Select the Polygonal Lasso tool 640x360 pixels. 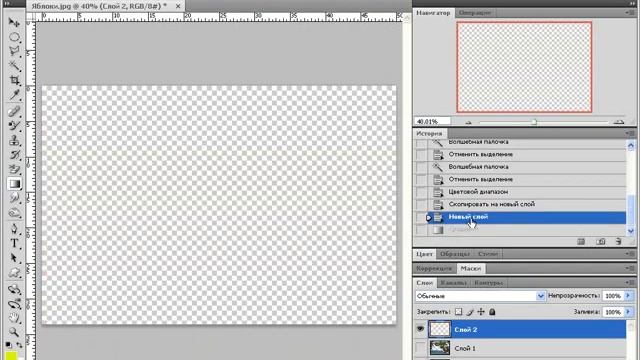click(14, 51)
